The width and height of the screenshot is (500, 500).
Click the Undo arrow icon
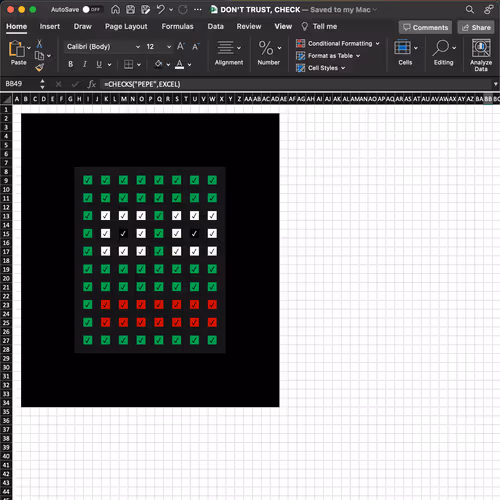161,10
